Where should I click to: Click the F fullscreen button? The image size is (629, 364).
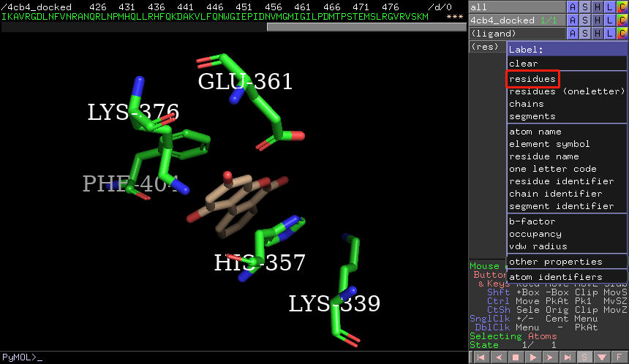click(x=620, y=357)
